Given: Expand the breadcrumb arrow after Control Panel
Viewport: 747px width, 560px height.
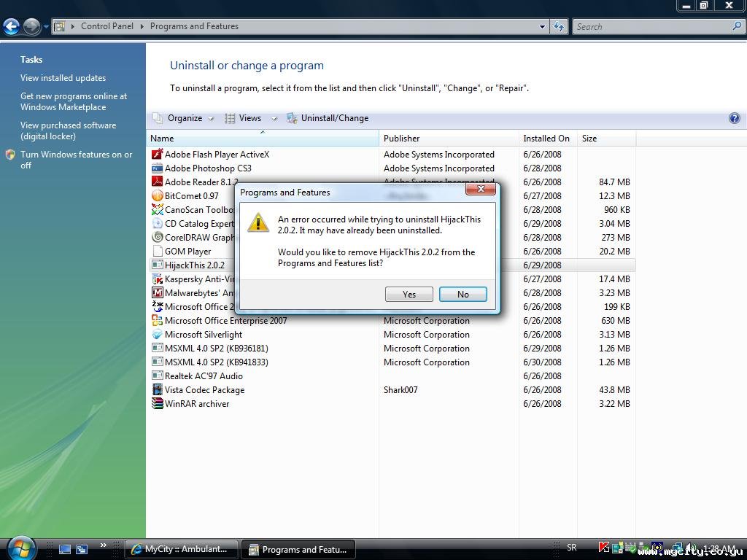Looking at the screenshot, I should 142,26.
